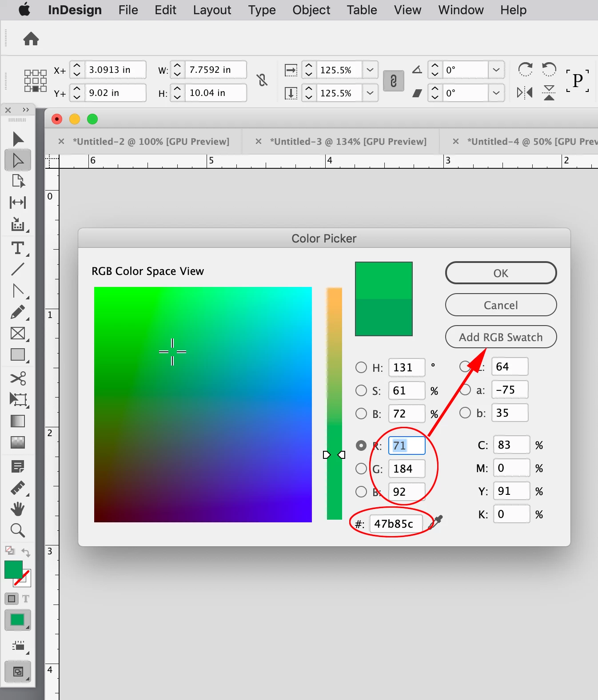Image resolution: width=598 pixels, height=700 pixels.
Task: Click the Home icon
Action: pos(31,39)
